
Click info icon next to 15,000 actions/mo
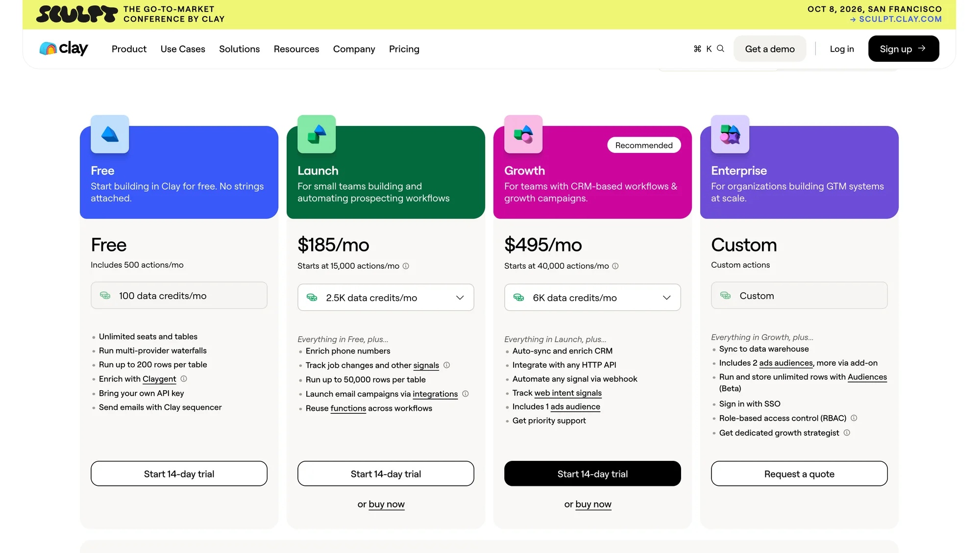[x=406, y=266]
